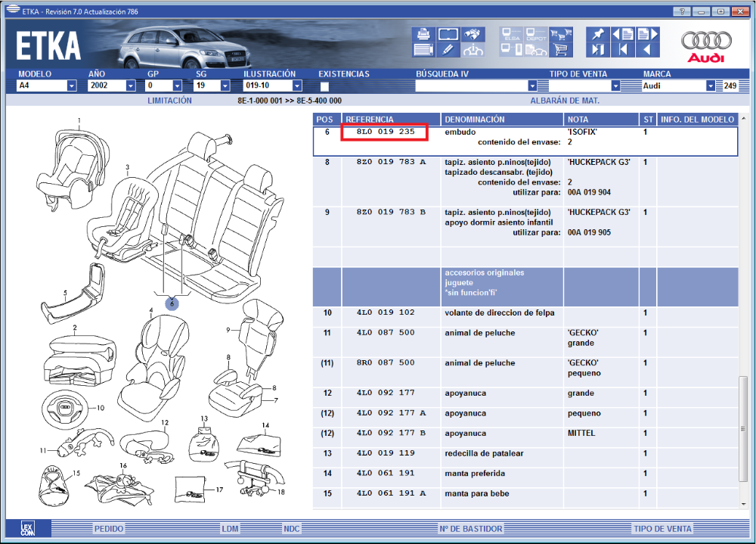
Task: Select part reference 8R0 087 500
Action: point(386,362)
